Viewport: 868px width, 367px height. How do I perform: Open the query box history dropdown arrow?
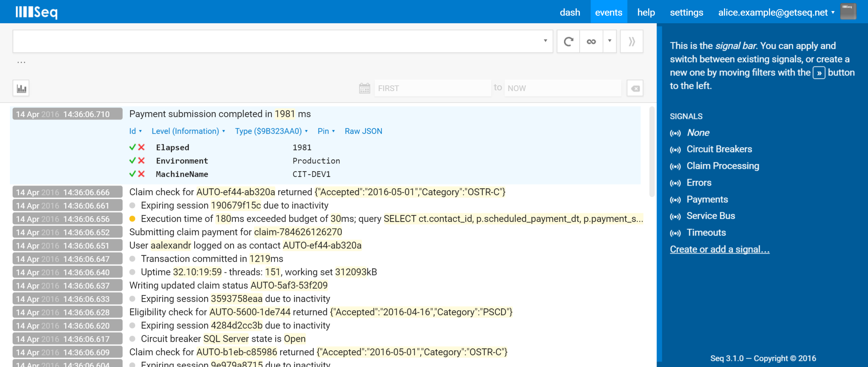click(x=545, y=41)
